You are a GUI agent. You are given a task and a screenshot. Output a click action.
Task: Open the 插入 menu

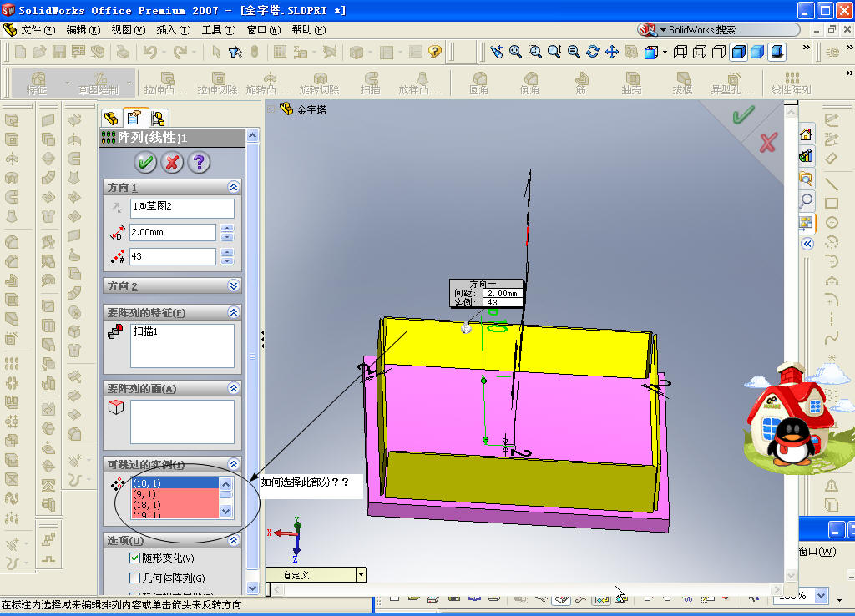point(174,29)
